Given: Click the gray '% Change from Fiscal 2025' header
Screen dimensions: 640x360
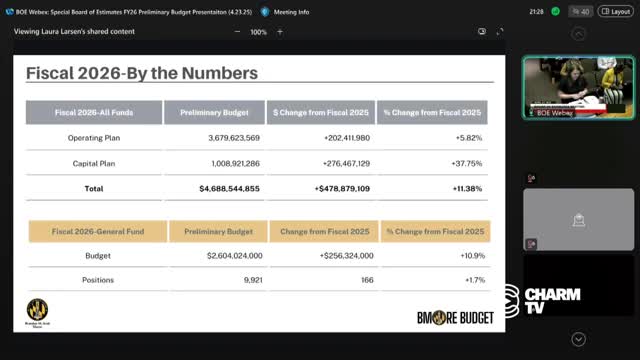Looking at the screenshot, I should point(432,112).
